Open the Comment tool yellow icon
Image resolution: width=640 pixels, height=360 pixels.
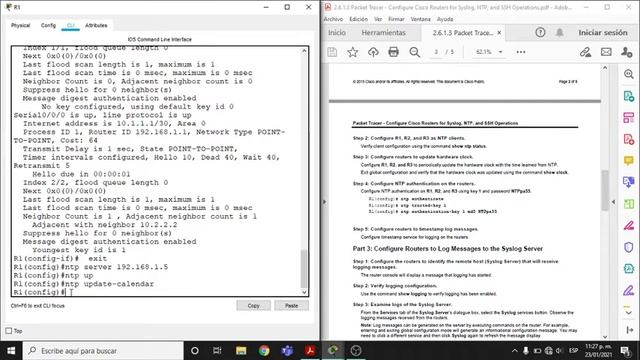629,160
